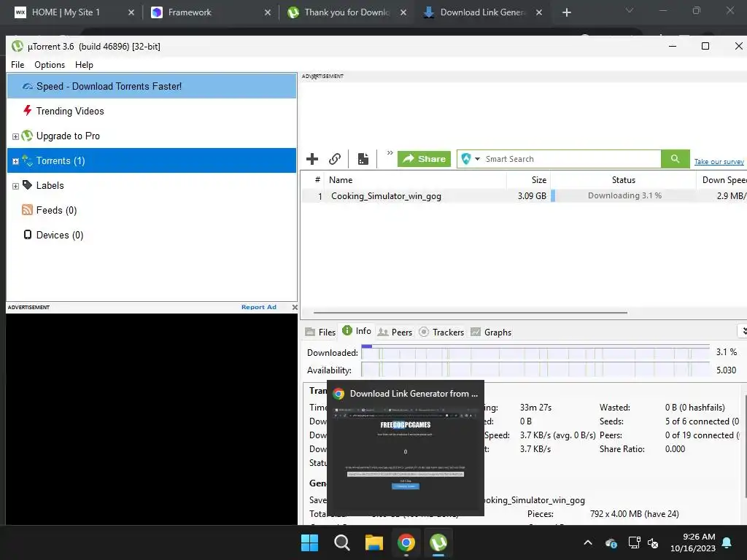
Task: Open the browser tab search chevron
Action: [x=630, y=10]
